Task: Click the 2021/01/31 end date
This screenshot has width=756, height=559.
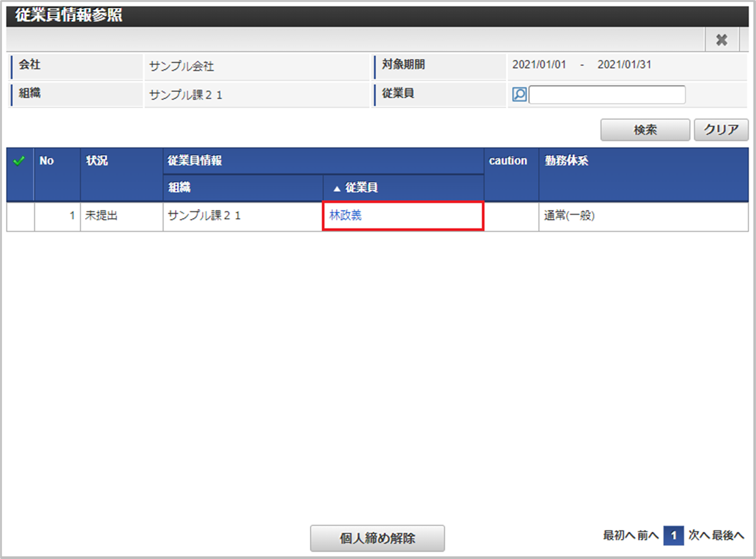Action: 624,65
